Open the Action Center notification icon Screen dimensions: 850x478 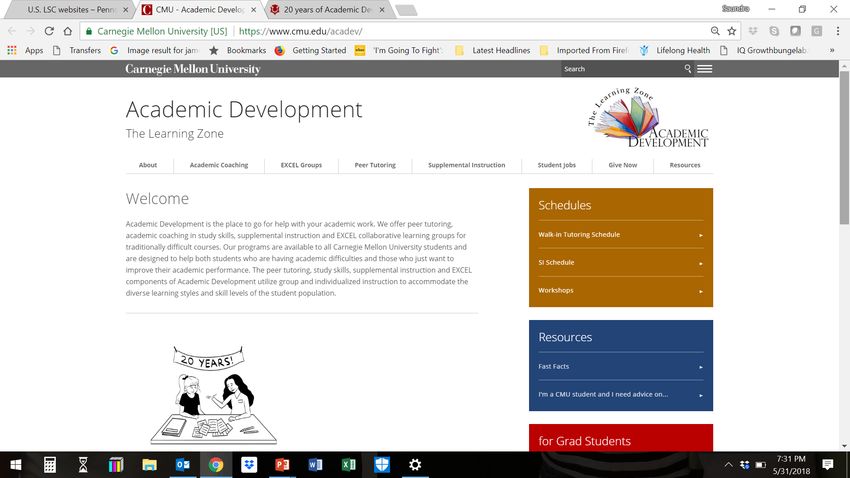click(827, 464)
